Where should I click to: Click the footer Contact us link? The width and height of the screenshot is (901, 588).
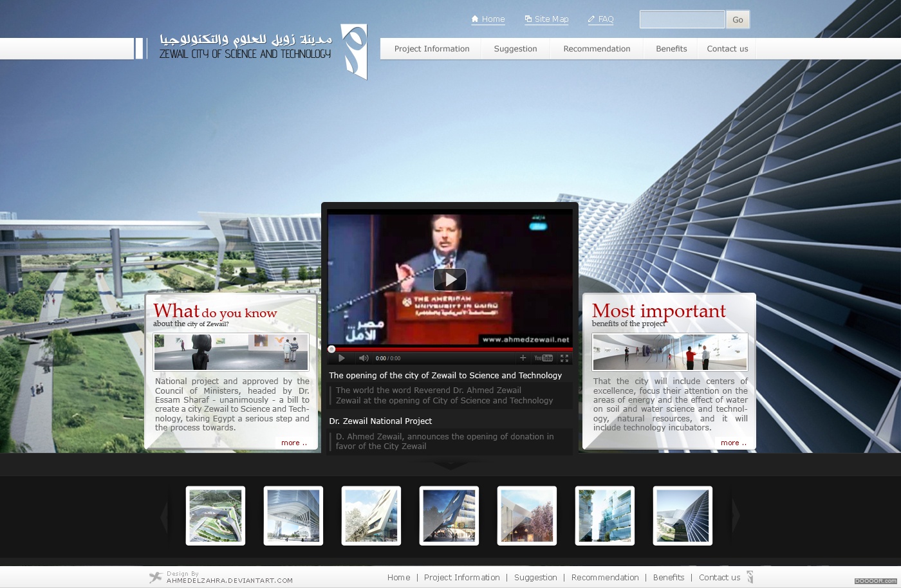(720, 578)
